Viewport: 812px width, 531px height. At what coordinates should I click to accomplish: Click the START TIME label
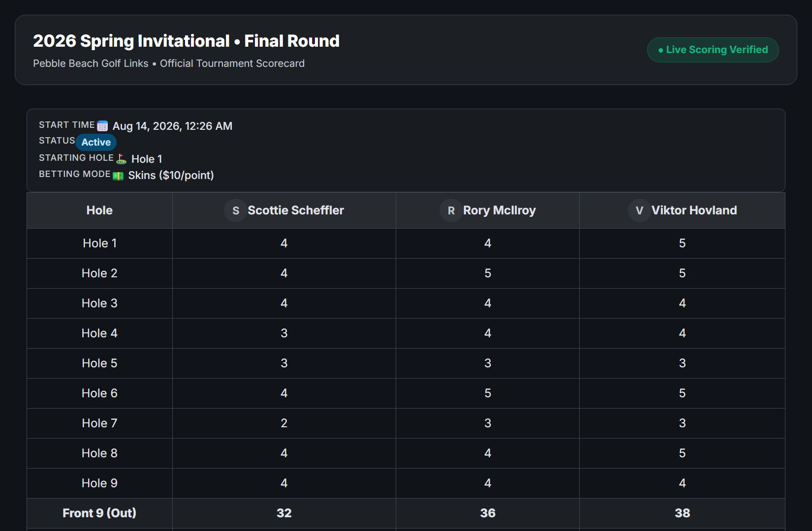pyautogui.click(x=66, y=125)
